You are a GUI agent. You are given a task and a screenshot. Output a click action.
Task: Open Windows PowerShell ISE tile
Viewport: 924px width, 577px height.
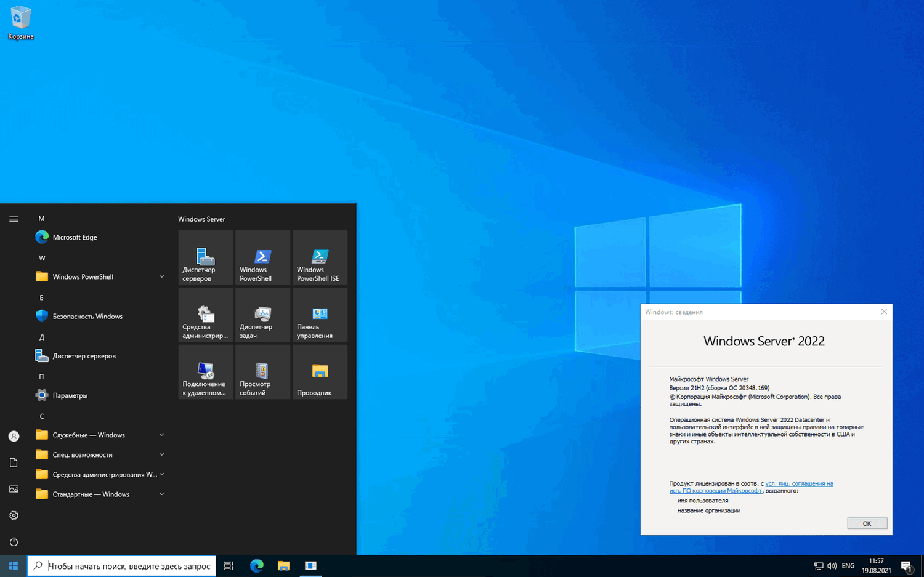tap(320, 257)
